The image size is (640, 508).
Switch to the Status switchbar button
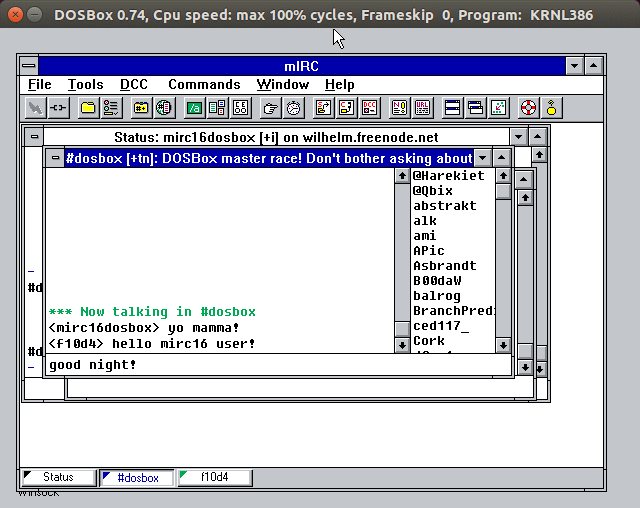pos(58,478)
